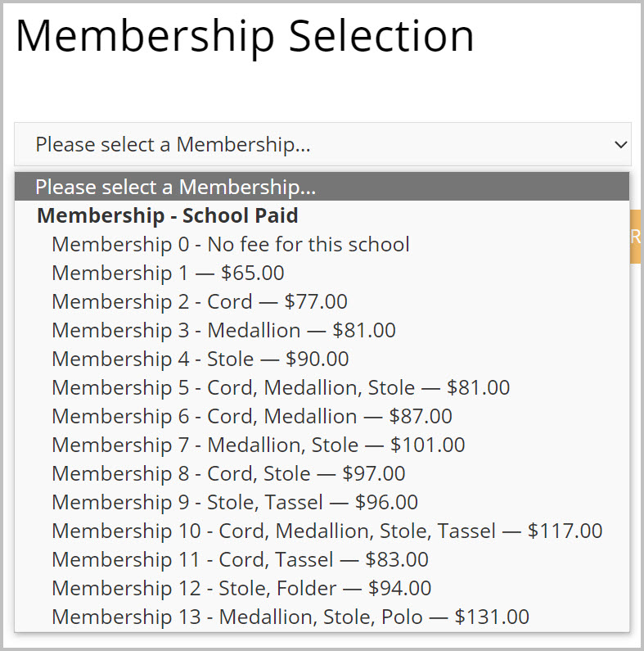
Task: Click the Membership Selection heading
Action: click(x=245, y=37)
